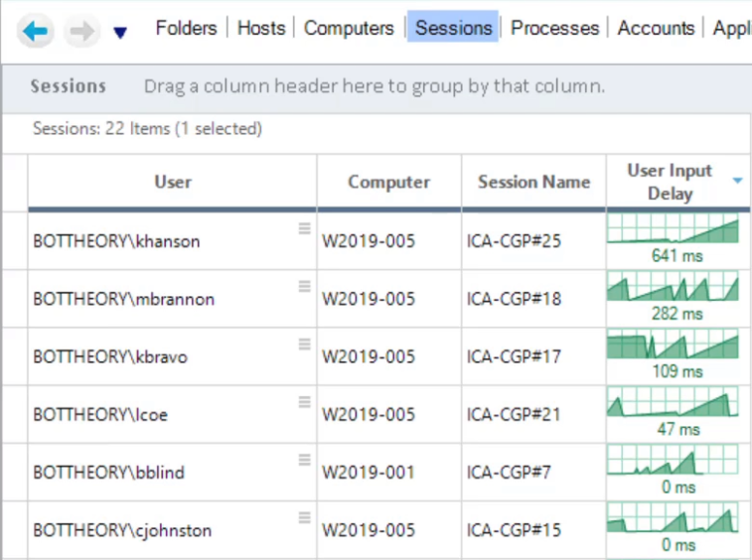752x560 pixels.
Task: Open the row menu icon for mbrannon
Action: [x=305, y=286]
